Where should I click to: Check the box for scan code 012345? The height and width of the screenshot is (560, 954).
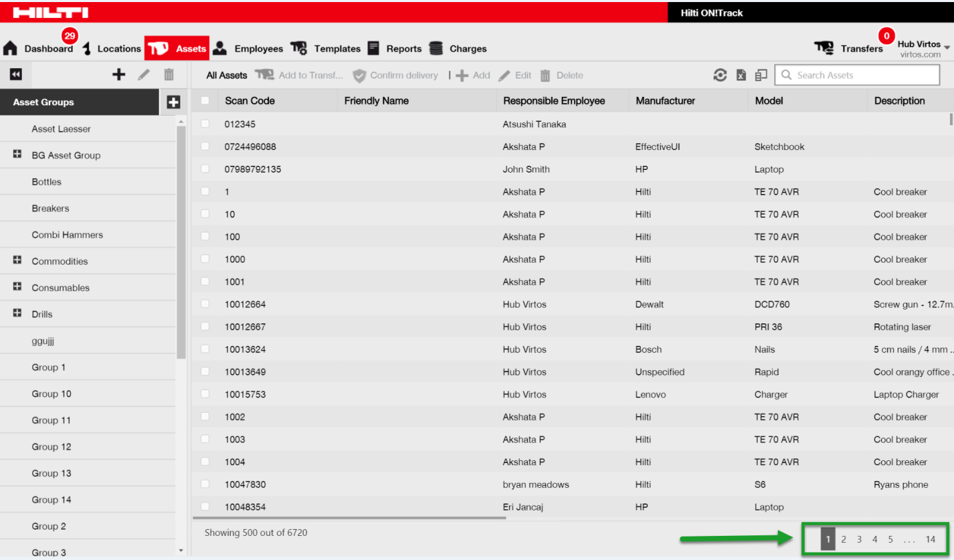pyautogui.click(x=204, y=124)
